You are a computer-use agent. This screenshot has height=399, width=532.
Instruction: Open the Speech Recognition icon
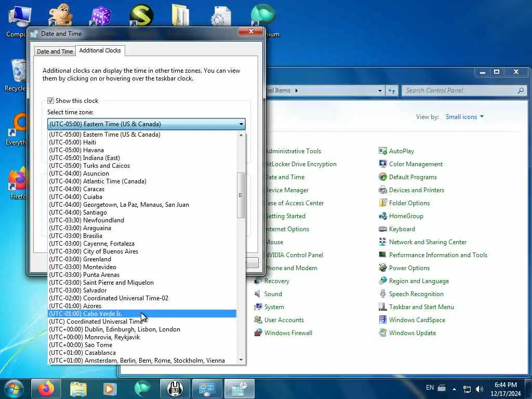[x=382, y=294]
